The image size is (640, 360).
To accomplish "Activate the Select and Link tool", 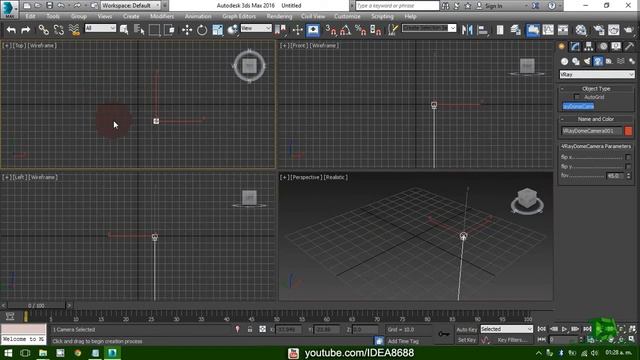I will click(44, 30).
